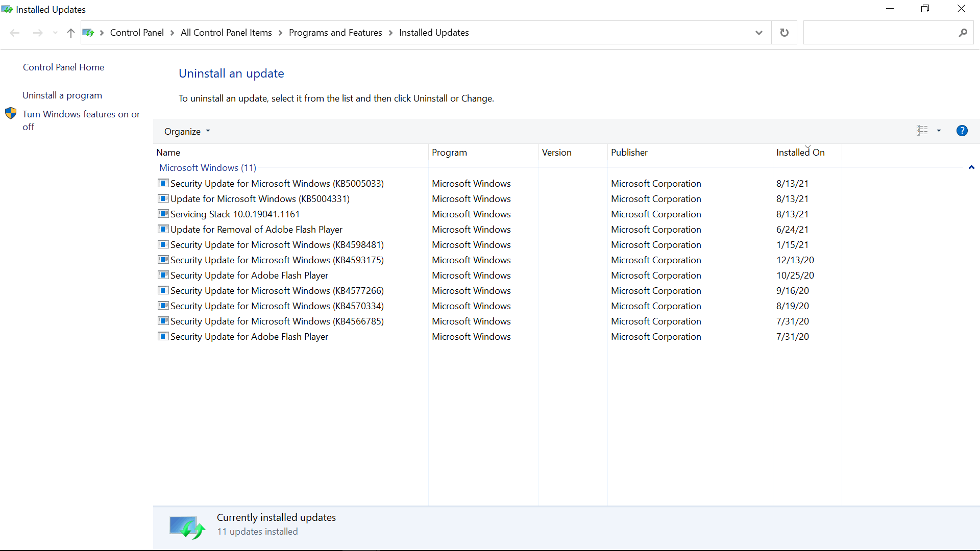Click the icon of update KB5004331
980x551 pixels.
(163, 198)
